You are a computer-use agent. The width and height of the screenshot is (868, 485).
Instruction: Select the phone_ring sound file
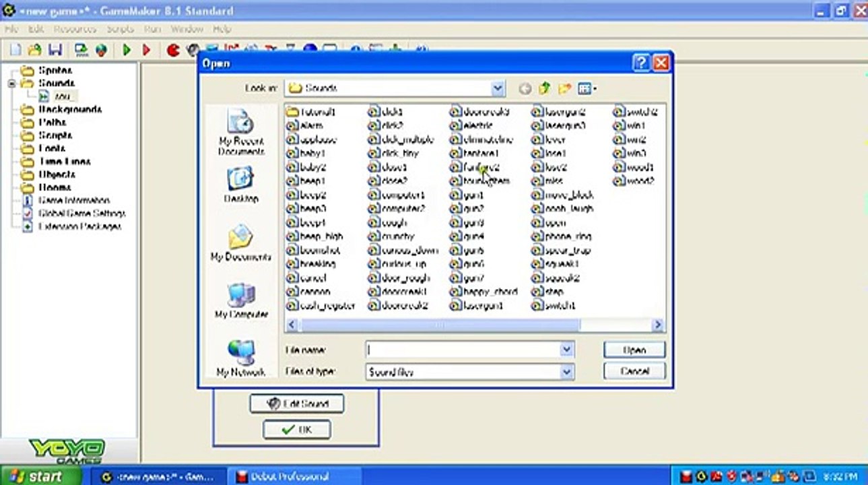click(561, 236)
